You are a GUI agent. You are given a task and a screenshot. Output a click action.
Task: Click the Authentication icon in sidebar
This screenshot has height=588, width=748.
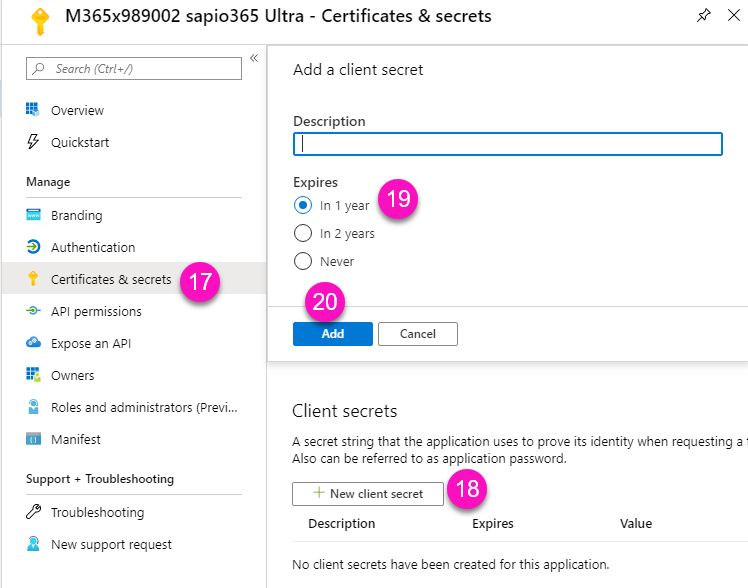click(33, 247)
